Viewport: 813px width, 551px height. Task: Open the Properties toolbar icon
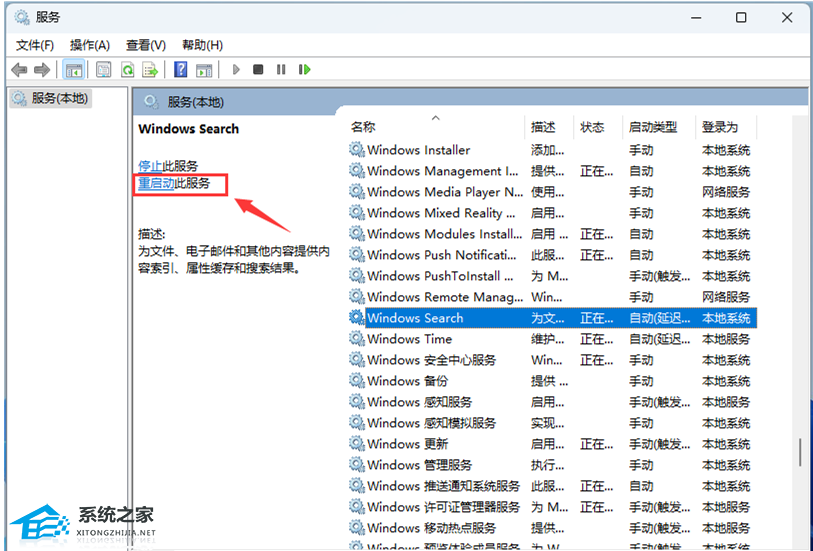point(104,69)
